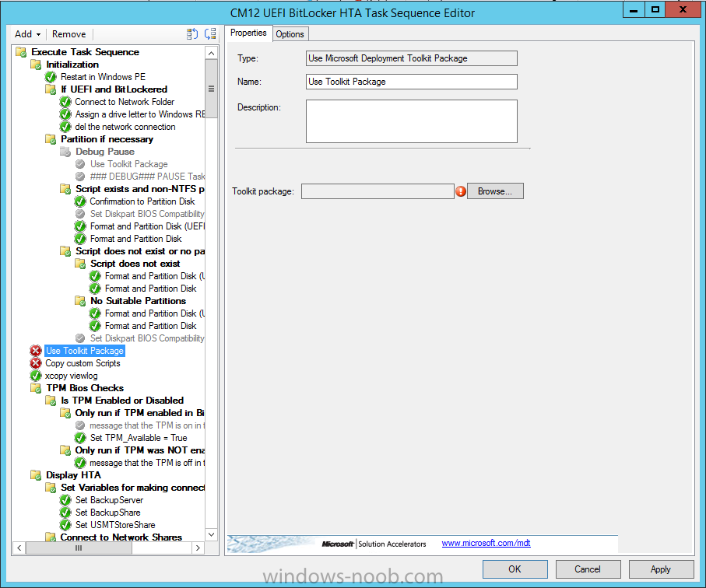
Task: Click grey icon for message that TPM is on
Action: point(80,425)
